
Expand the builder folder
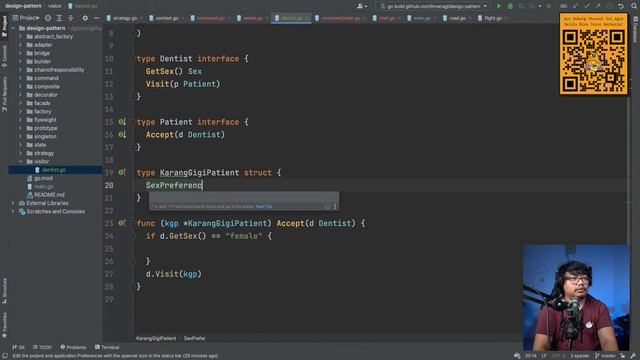point(20,61)
